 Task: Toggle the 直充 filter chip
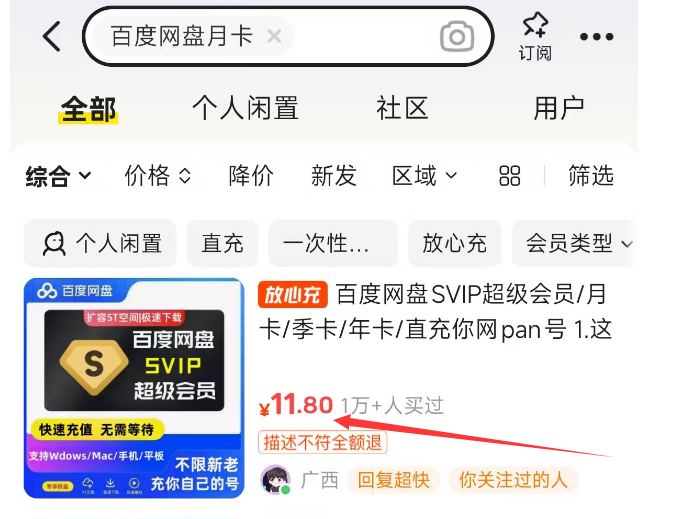222,243
